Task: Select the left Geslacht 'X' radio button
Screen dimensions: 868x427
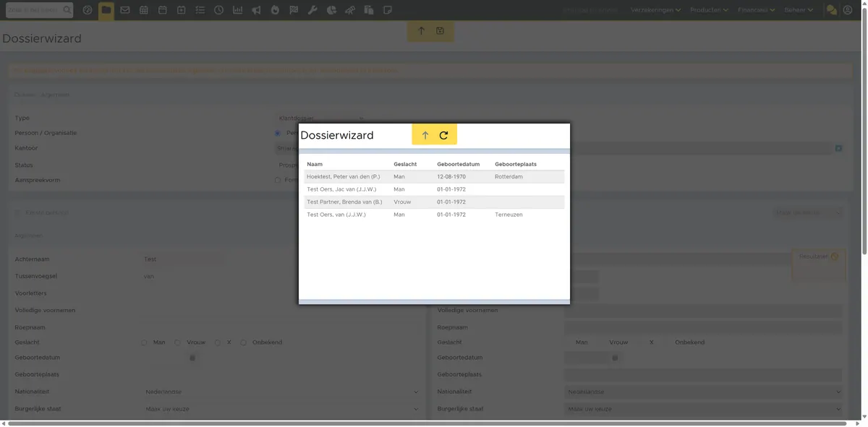Action: [218, 342]
